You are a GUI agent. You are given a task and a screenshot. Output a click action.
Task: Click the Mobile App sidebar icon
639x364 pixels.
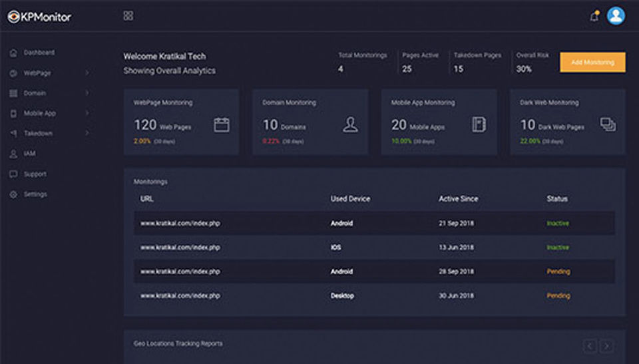pos(13,113)
